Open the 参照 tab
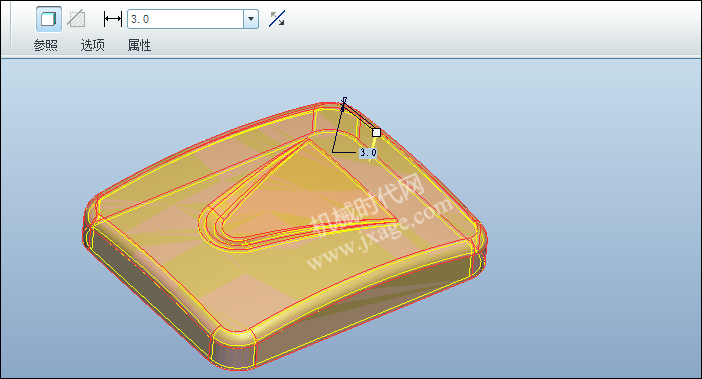 tap(46, 45)
